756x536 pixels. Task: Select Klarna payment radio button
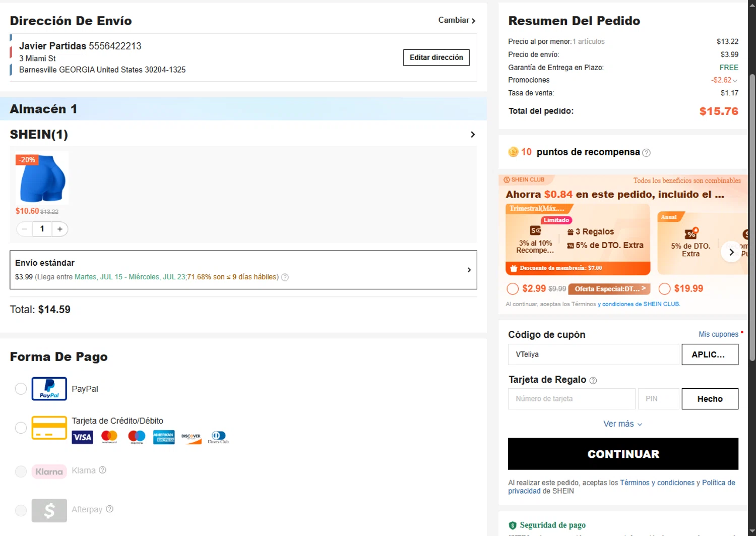(x=21, y=471)
